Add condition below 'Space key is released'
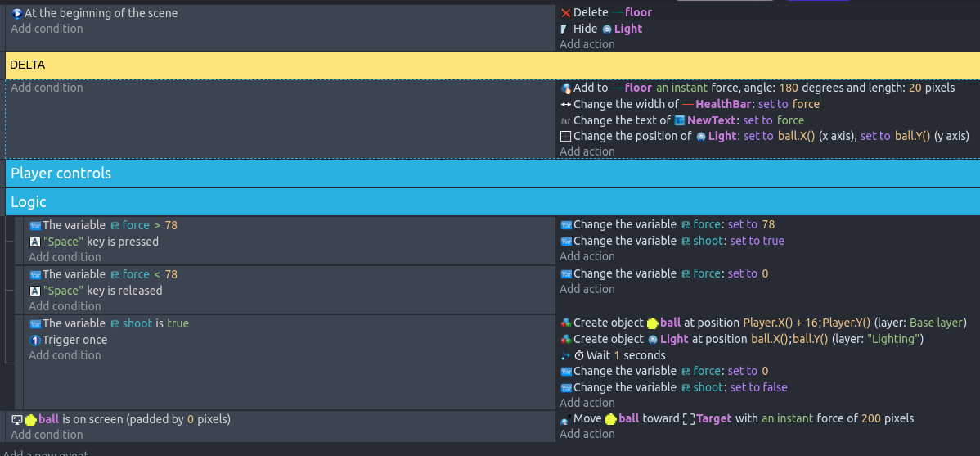 click(65, 306)
